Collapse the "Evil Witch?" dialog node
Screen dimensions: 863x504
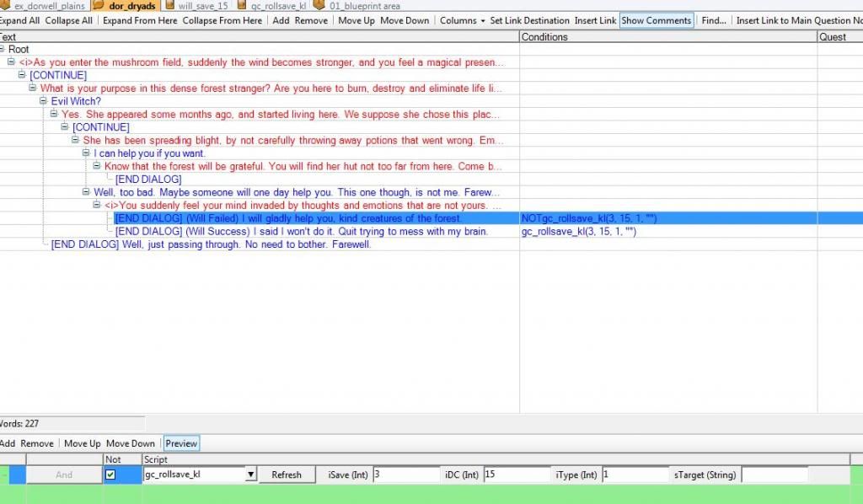(x=44, y=101)
